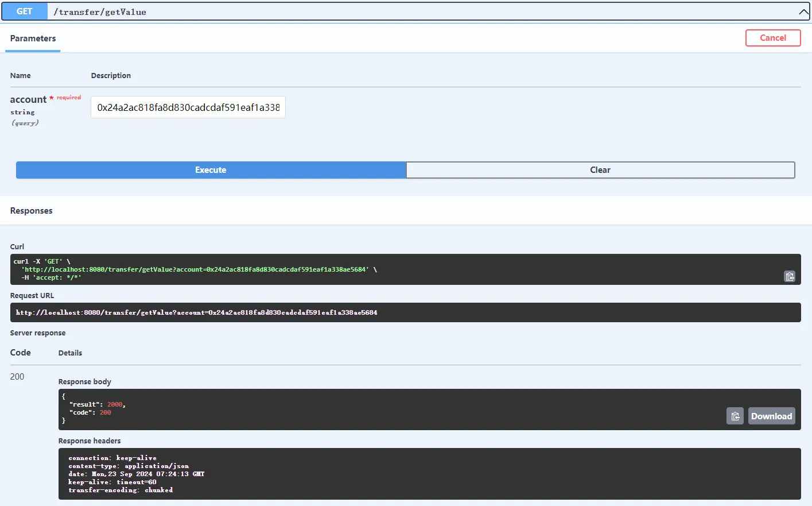
Task: Click the Request URL text block
Action: [x=196, y=312]
